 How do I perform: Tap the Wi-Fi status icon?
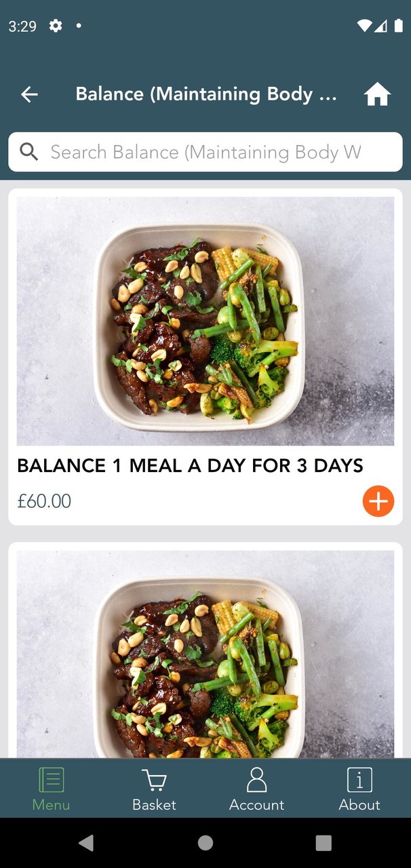pos(364,26)
